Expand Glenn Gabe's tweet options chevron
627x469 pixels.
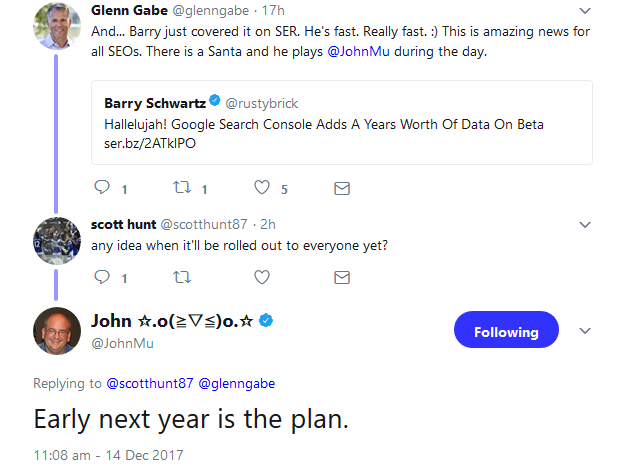[586, 11]
